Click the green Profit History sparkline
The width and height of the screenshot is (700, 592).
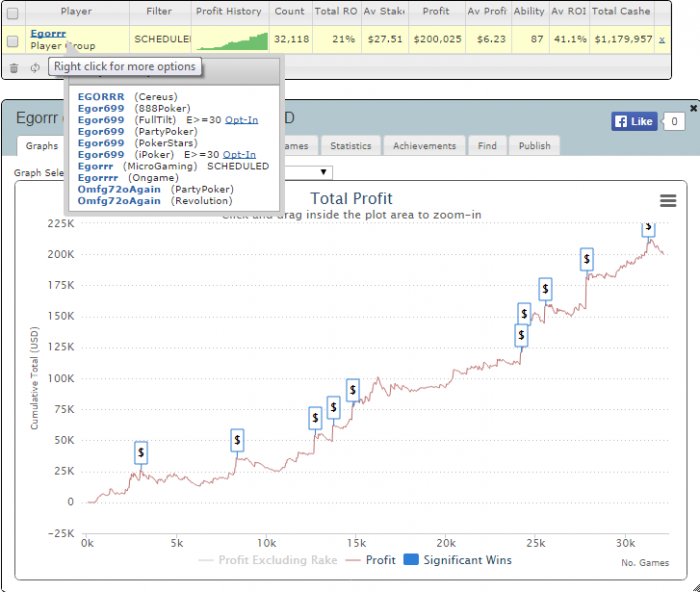(x=232, y=41)
